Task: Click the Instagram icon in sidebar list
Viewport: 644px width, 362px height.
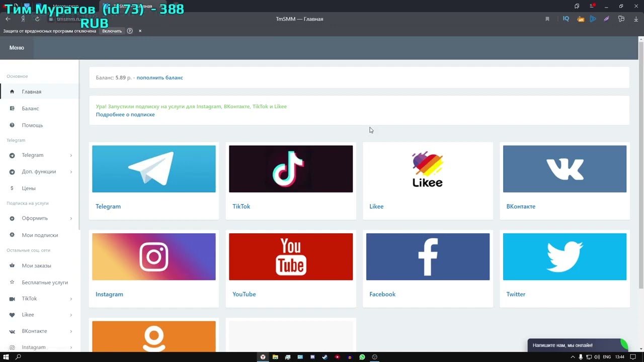Action: [x=12, y=347]
